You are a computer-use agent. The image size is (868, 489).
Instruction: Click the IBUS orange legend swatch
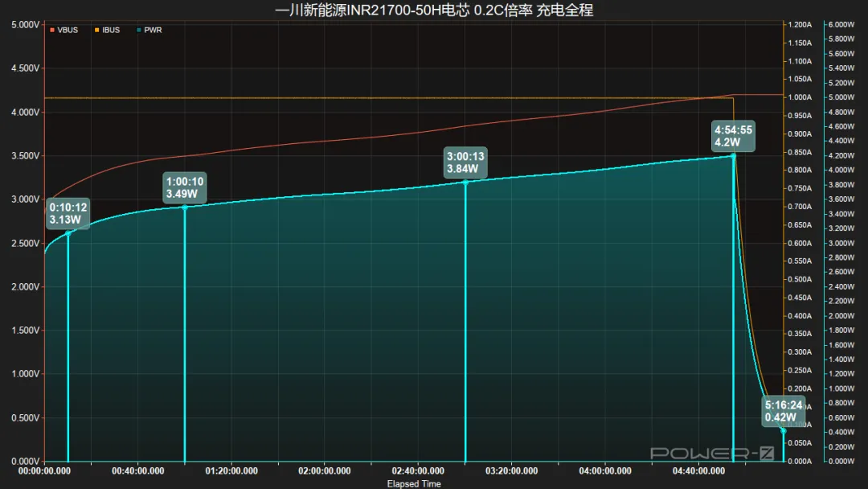coord(97,30)
